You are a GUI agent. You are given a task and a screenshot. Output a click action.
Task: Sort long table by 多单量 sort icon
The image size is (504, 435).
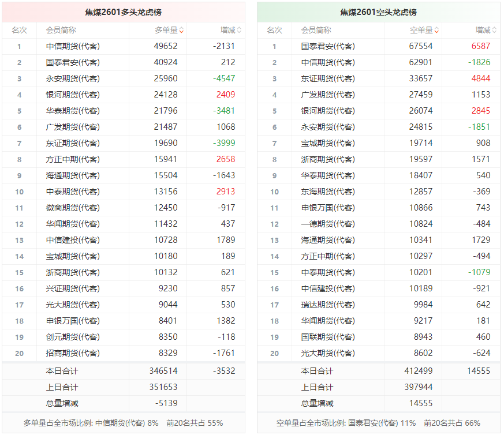(x=182, y=30)
